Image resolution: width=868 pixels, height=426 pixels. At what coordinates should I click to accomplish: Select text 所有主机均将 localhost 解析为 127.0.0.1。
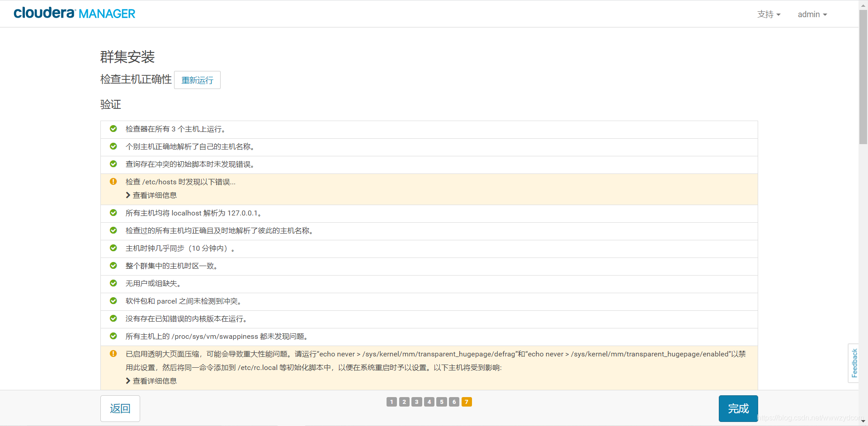pos(194,213)
